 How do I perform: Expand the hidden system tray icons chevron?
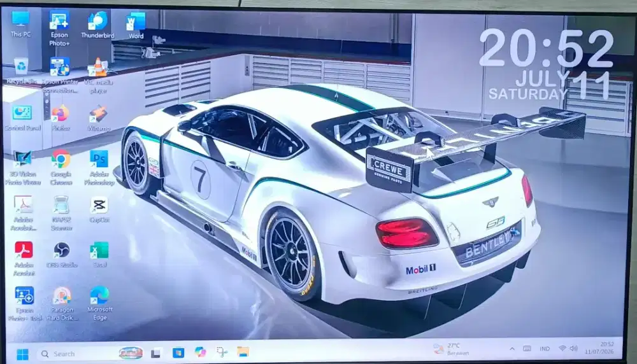click(x=512, y=349)
